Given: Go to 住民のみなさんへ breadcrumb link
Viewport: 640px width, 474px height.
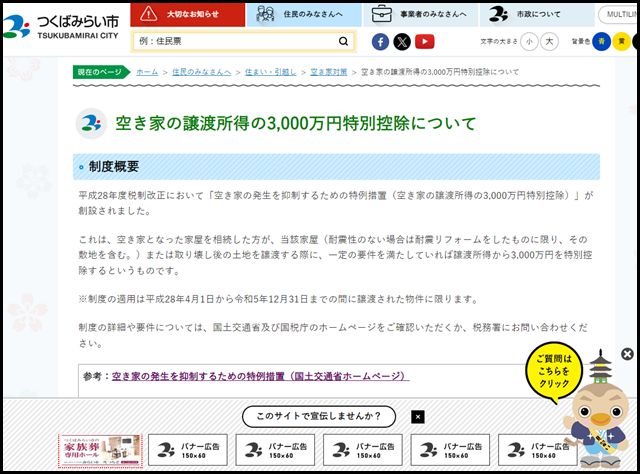Looking at the screenshot, I should pyautogui.click(x=201, y=72).
